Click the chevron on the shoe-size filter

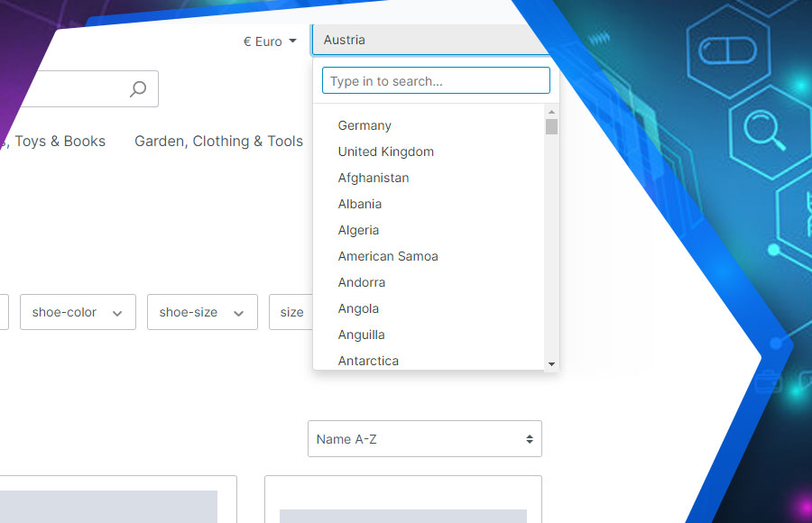(240, 312)
